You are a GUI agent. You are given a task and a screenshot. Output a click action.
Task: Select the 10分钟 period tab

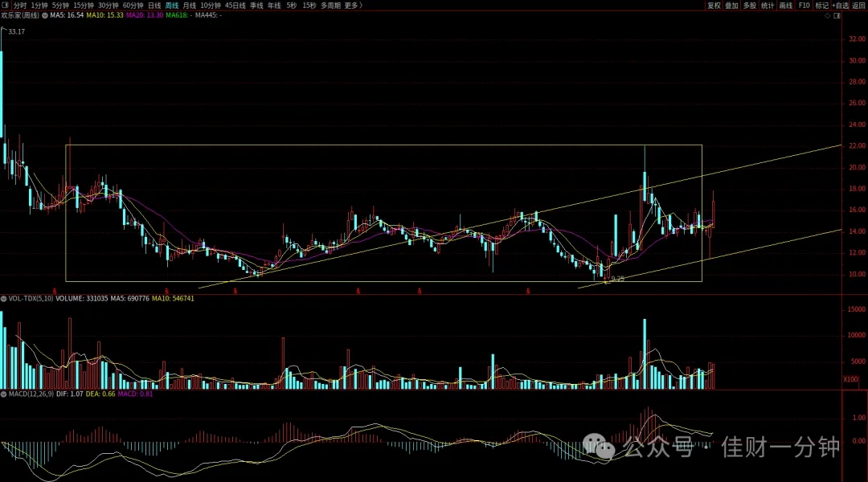(211, 6)
